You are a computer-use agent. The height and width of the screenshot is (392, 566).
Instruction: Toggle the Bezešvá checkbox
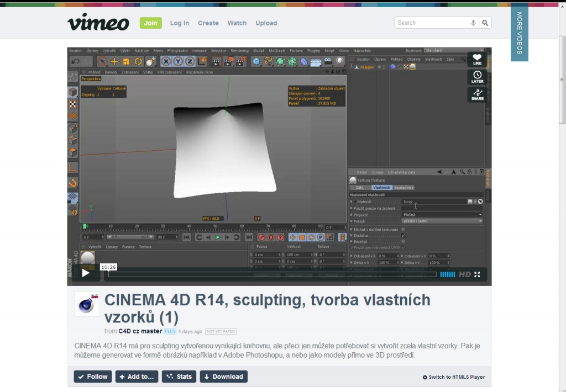click(x=403, y=242)
